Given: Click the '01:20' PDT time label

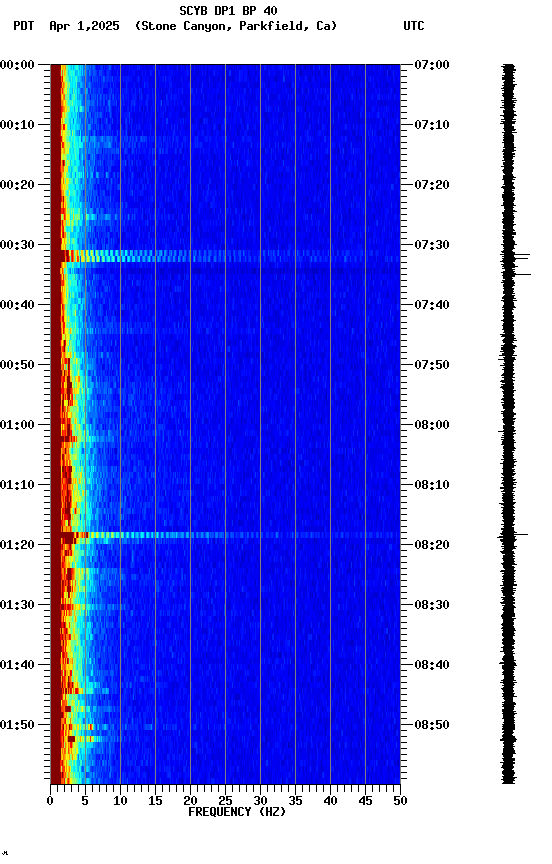Looking at the screenshot, I should [x=17, y=546].
